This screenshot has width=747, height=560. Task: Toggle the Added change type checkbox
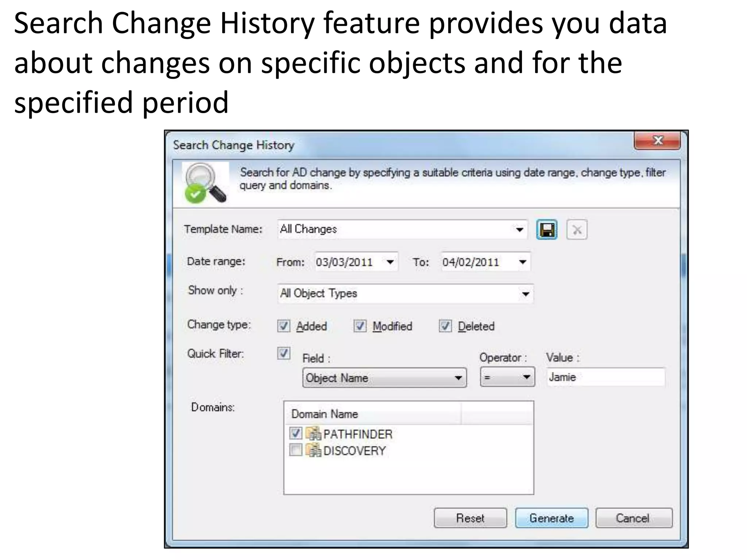[x=284, y=326]
